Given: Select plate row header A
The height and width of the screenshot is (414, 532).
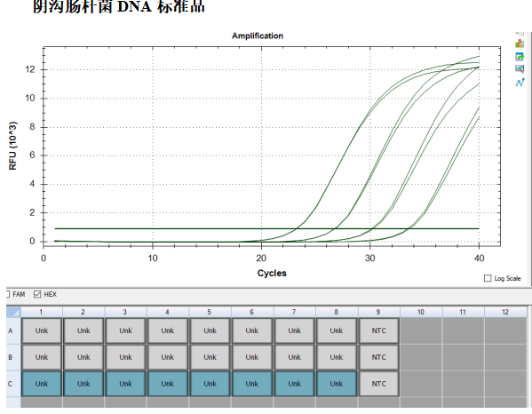Looking at the screenshot, I should pos(13,330).
